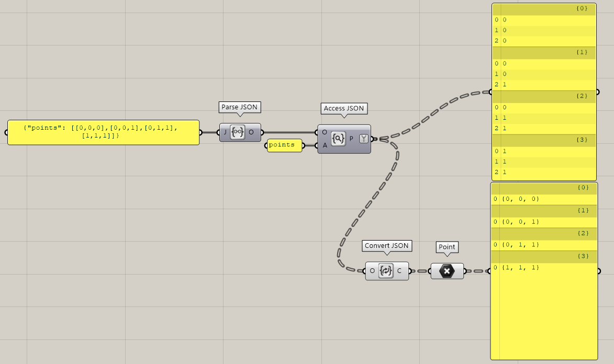Click the O input of Convert JSON
Image resolution: width=614 pixels, height=364 pixels.
(x=372, y=271)
